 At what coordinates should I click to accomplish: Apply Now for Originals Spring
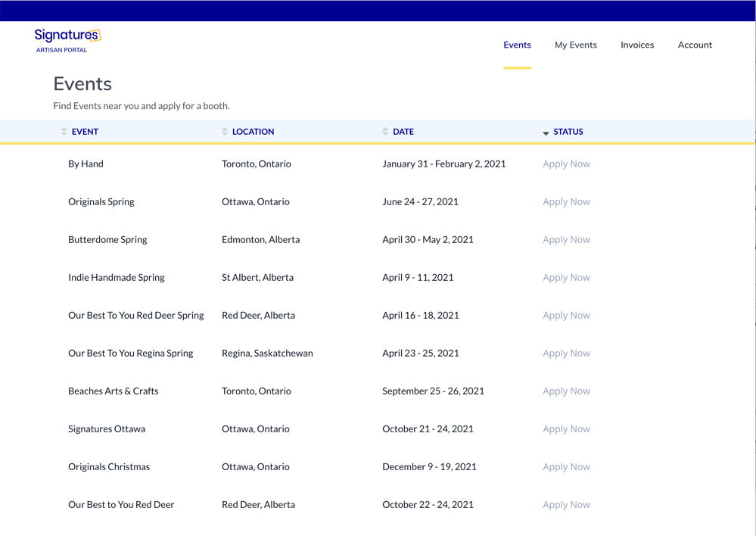(x=566, y=201)
